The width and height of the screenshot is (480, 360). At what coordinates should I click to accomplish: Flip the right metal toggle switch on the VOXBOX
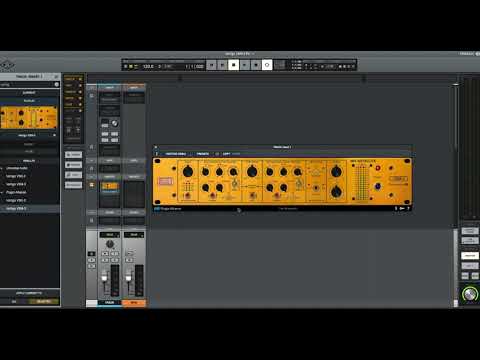coord(299,183)
